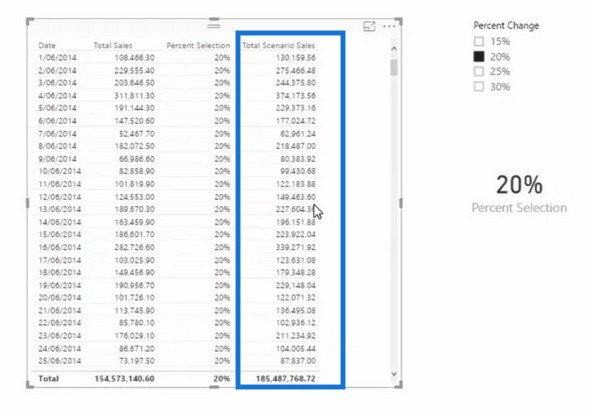Screen dimensions: 592x417
Task: Select the 13/06/2014 date row
Action: pos(177,209)
